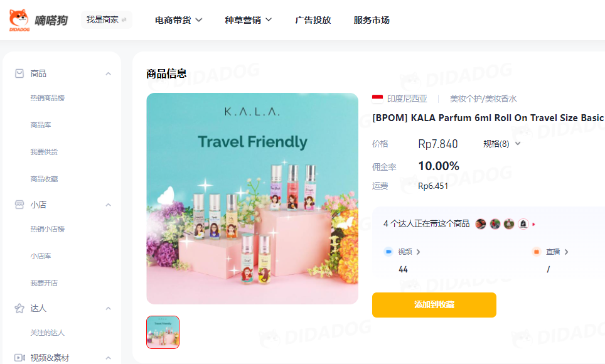The height and width of the screenshot is (364, 605).
Task: Expand the red arrow after influencer avatars
Action: [x=533, y=224]
